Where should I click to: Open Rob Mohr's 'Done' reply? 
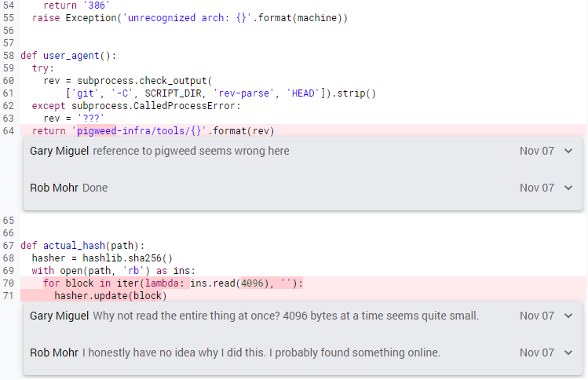coord(95,188)
